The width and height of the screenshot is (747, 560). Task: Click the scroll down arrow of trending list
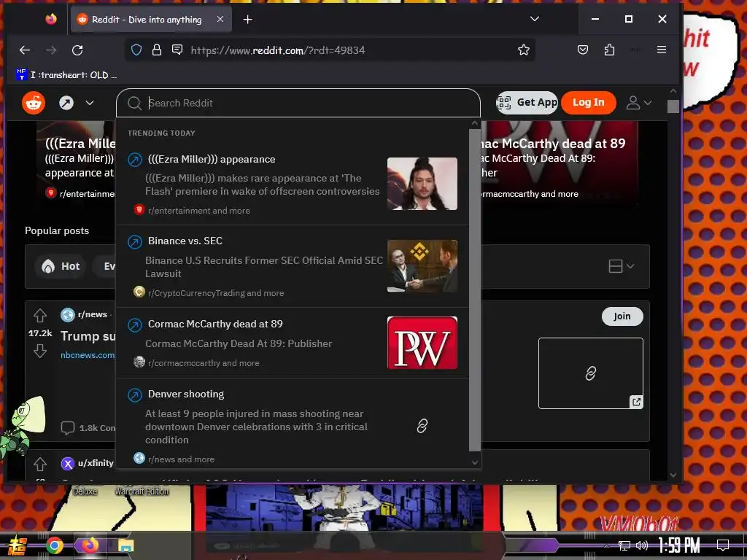tap(474, 462)
